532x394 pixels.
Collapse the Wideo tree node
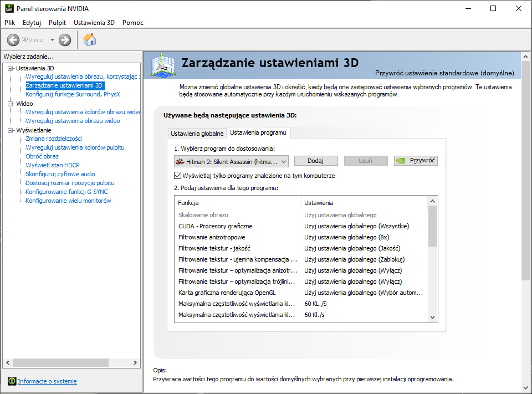(x=11, y=104)
